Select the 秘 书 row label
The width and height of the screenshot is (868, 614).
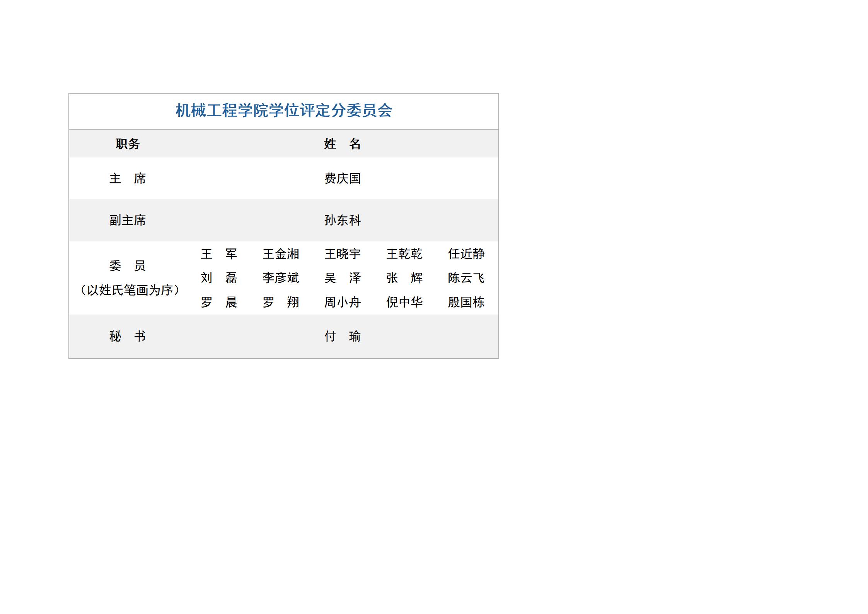point(128,336)
